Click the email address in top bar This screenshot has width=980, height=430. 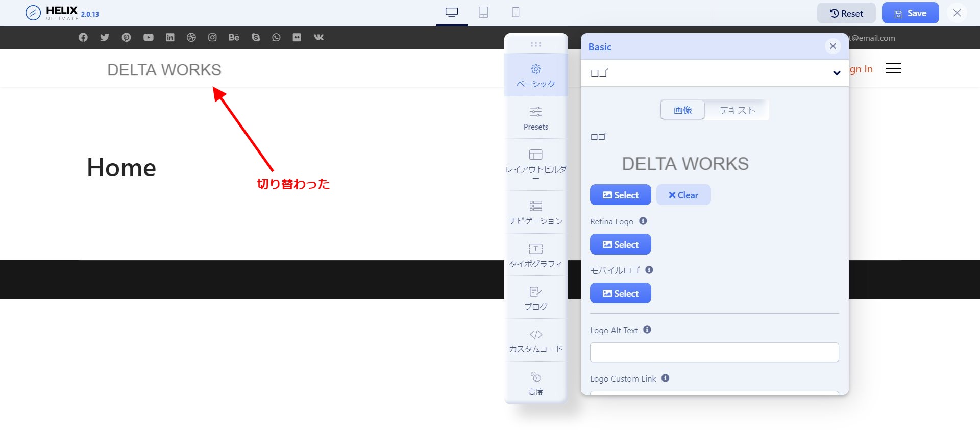pos(872,38)
